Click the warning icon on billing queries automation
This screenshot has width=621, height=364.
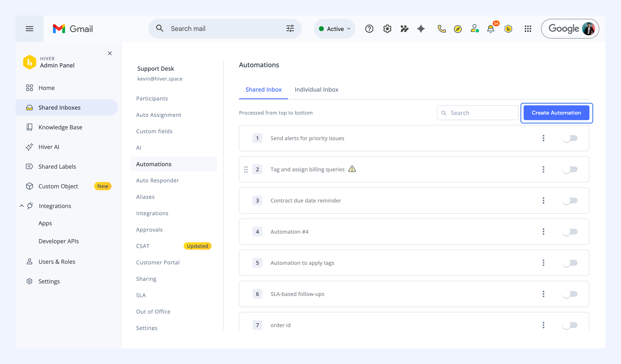[x=352, y=169]
